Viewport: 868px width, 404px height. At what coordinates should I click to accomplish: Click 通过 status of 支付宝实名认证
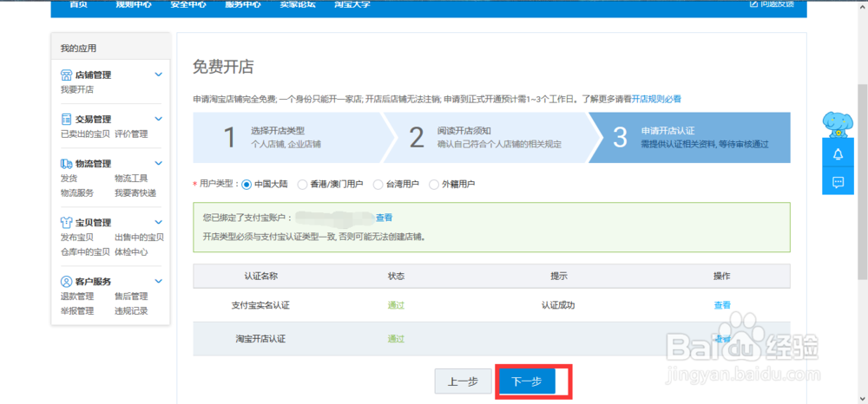point(396,305)
